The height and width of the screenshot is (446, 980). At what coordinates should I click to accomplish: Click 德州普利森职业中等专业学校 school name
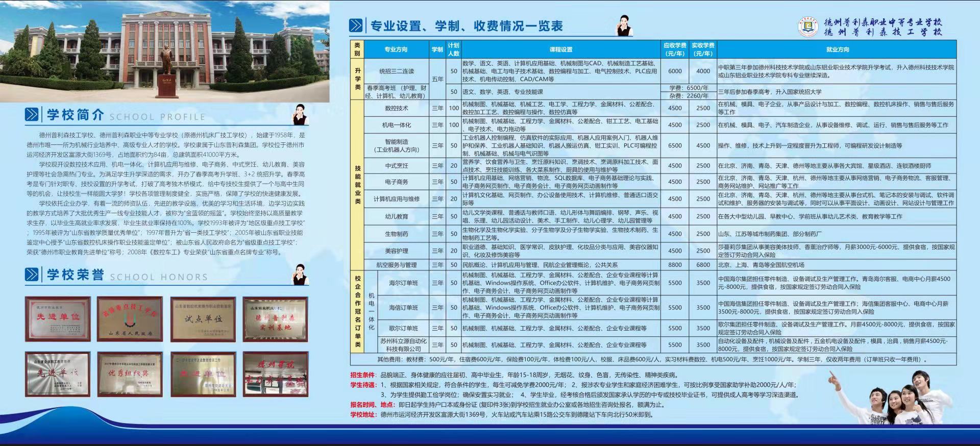883,22
